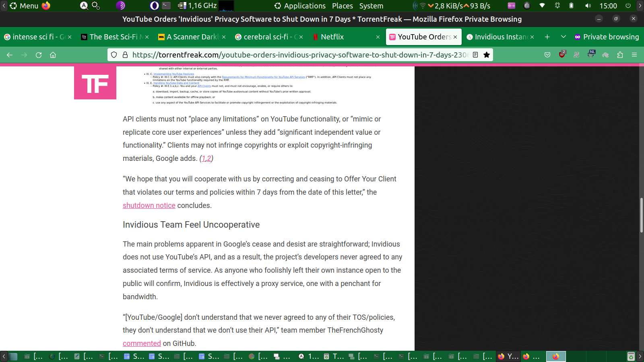This screenshot has height=362, width=644.
Task: Close the Netflix tab
Action: tap(378, 37)
